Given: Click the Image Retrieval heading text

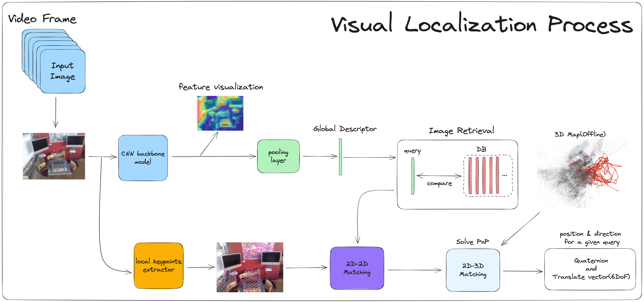Looking at the screenshot, I should pos(461,130).
